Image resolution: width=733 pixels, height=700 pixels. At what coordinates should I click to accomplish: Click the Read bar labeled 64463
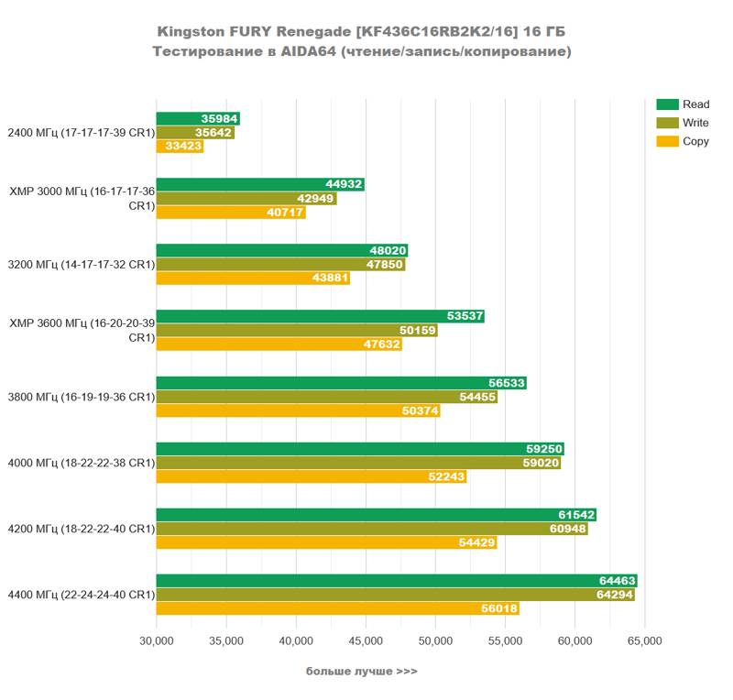396,581
